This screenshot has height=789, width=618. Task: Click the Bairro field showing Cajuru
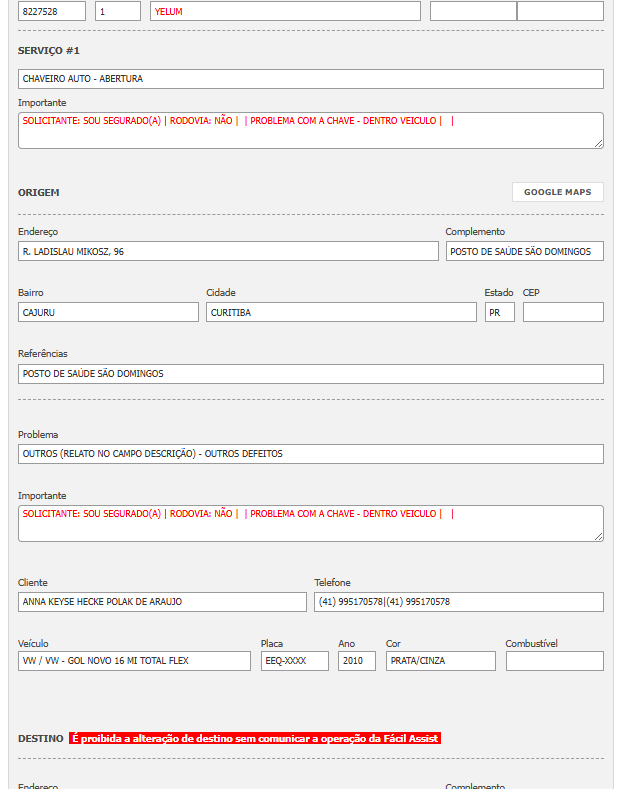pyautogui.click(x=108, y=312)
